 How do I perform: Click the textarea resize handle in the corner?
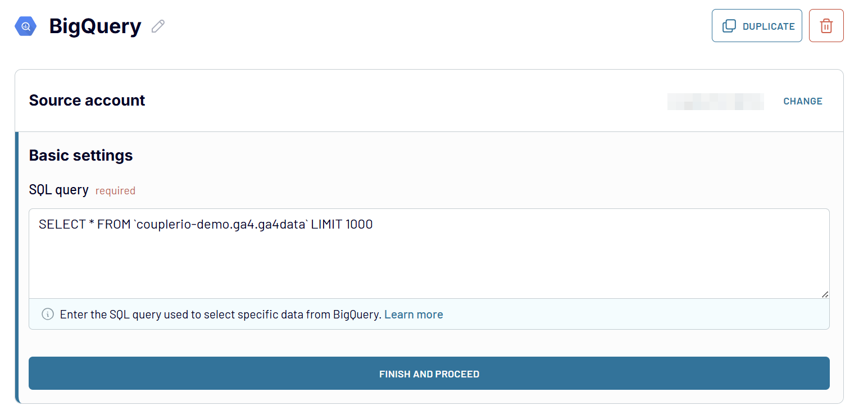(x=824, y=294)
